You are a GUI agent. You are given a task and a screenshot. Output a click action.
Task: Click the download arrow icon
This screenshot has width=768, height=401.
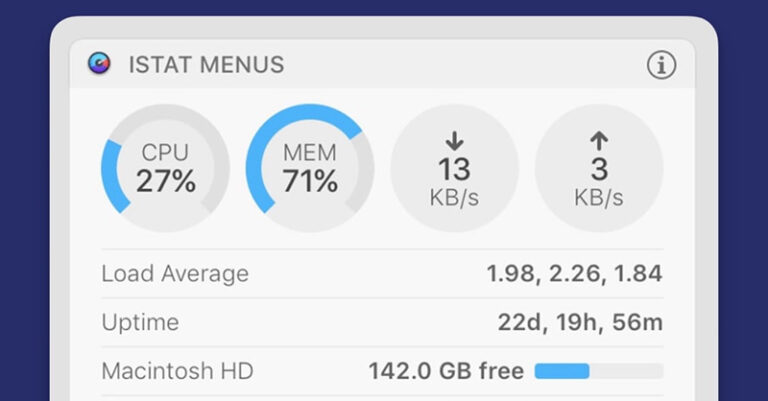coord(454,141)
